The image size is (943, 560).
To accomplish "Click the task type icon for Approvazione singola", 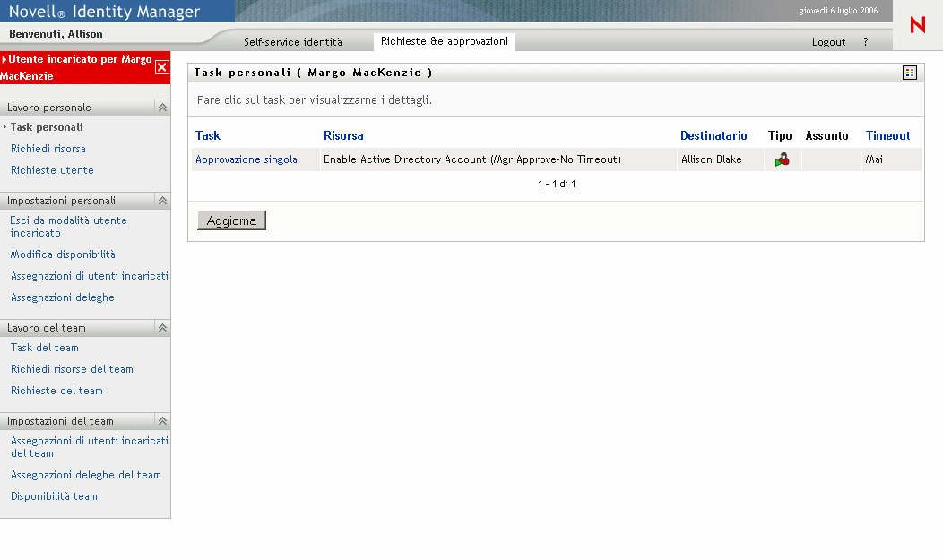I will [x=782, y=160].
